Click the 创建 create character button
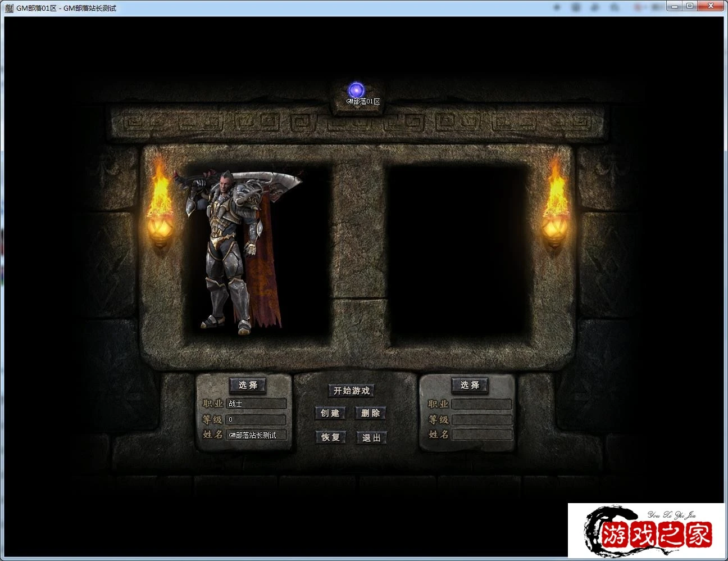The image size is (728, 561). point(330,413)
